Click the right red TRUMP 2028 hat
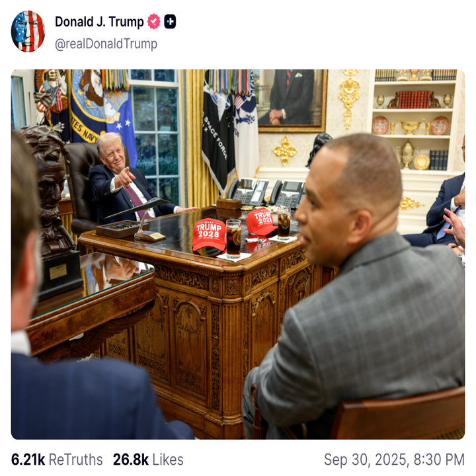The width and height of the screenshot is (476, 476). click(260, 221)
